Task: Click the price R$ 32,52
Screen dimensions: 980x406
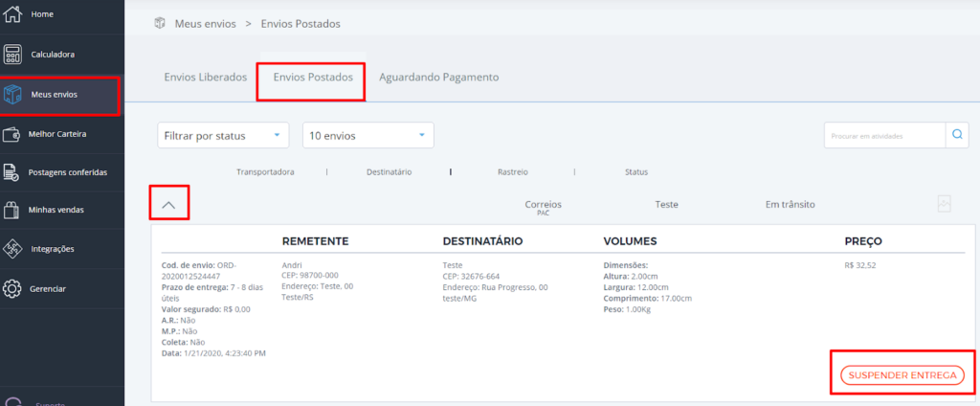Action: point(860,265)
